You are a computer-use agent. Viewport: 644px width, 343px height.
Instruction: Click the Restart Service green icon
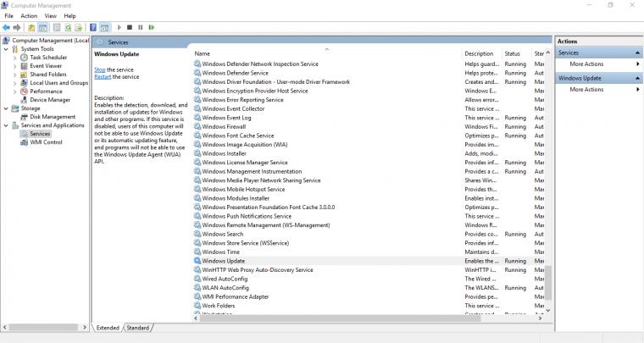tap(152, 27)
